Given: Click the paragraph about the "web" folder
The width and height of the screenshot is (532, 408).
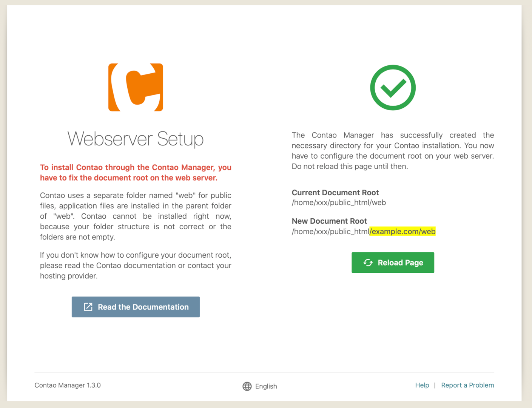Looking at the screenshot, I should (136, 216).
